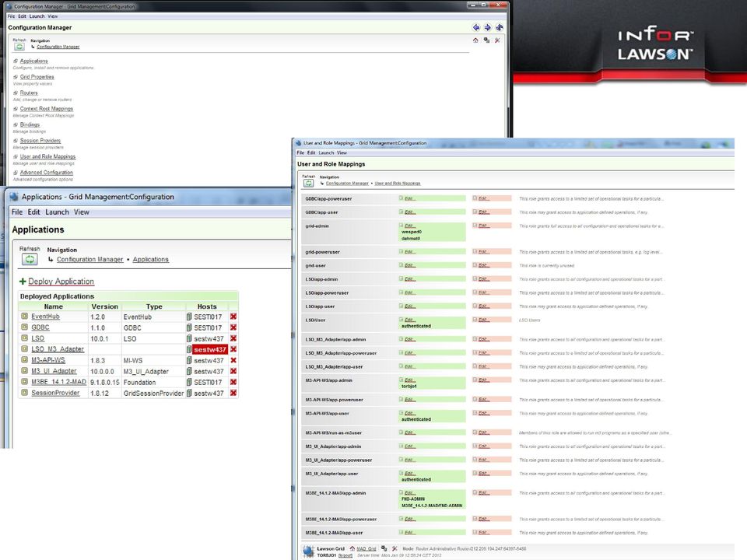The image size is (747, 560).
Task: Click green-column Edit link for M3-API-WS/app-admin role
Action: click(x=410, y=380)
